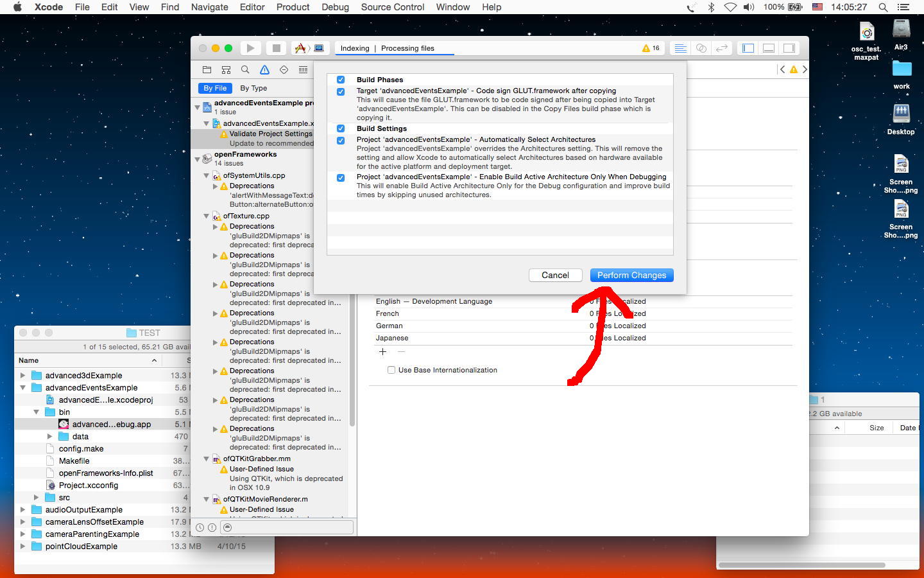Expand the data folder in TEST window

pos(50,436)
